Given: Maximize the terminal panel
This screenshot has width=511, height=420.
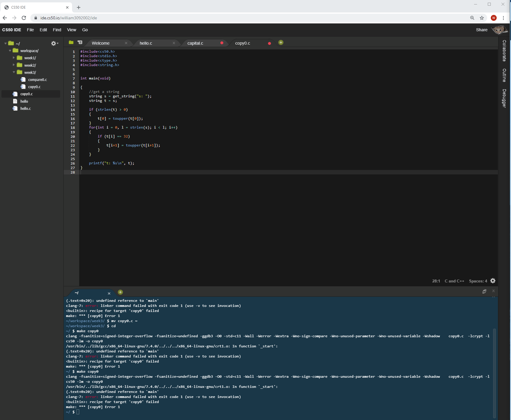Looking at the screenshot, I should pos(484,291).
